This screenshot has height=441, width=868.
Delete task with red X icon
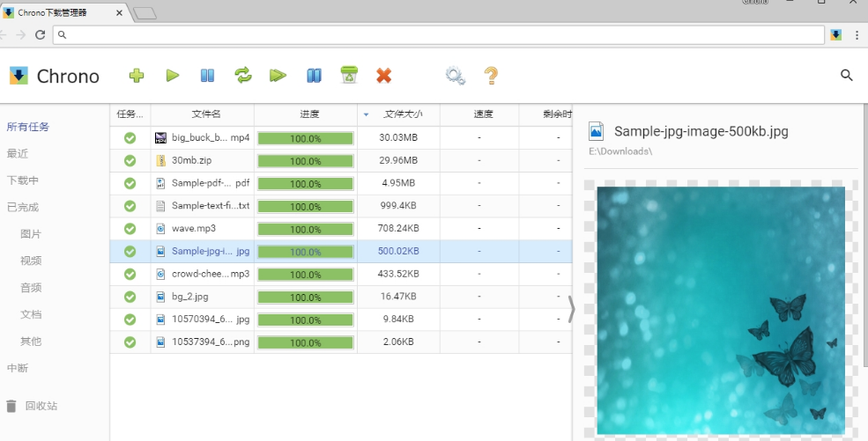[383, 75]
